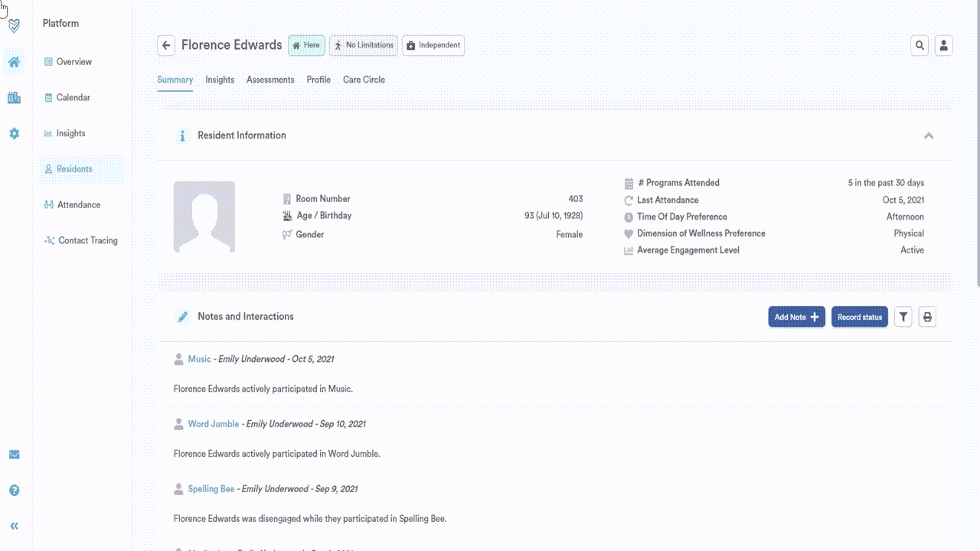Open the notes filter funnel icon
The height and width of the screenshot is (551, 980).
point(903,317)
